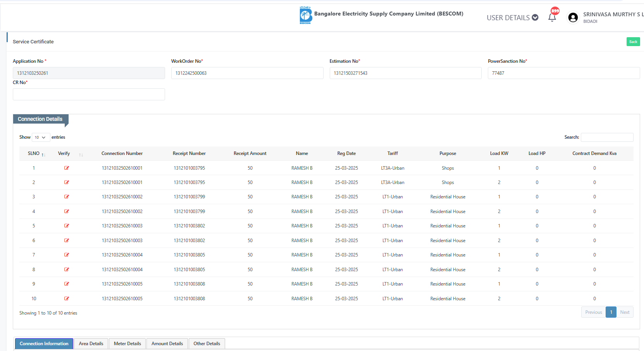This screenshot has height=351, width=644.
Task: Click the user profile avatar icon
Action: 573,17
